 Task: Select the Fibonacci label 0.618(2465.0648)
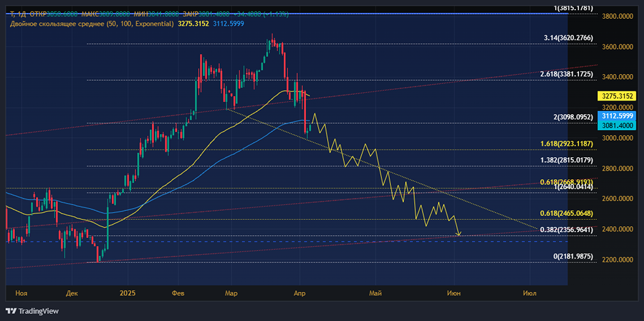pos(567,213)
